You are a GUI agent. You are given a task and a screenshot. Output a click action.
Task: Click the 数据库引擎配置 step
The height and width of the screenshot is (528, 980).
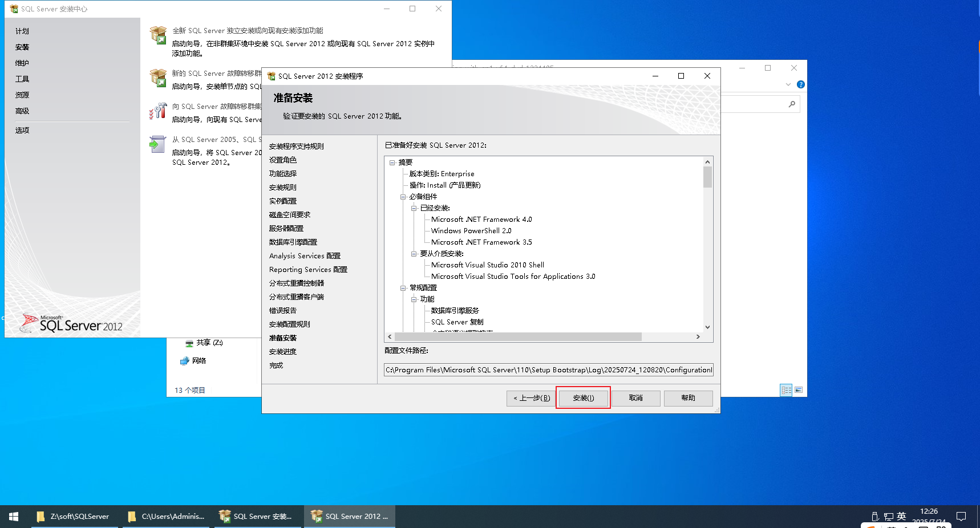pos(293,242)
